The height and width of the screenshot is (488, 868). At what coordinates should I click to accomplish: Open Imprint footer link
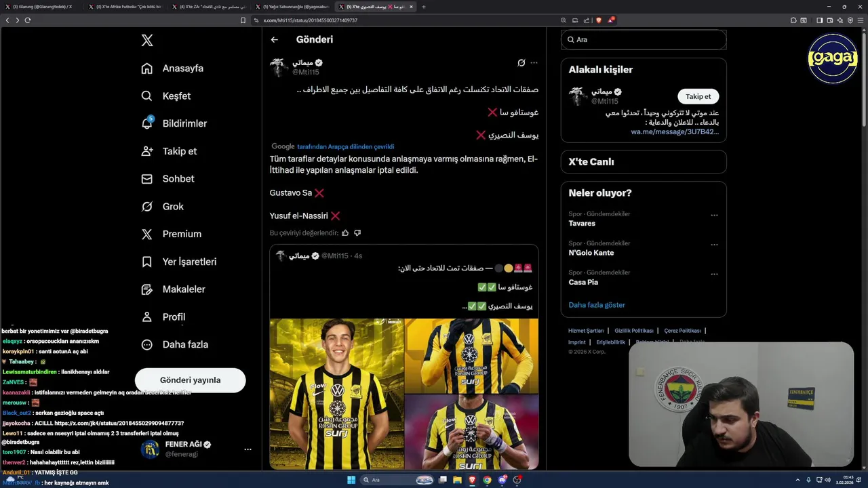[577, 342]
